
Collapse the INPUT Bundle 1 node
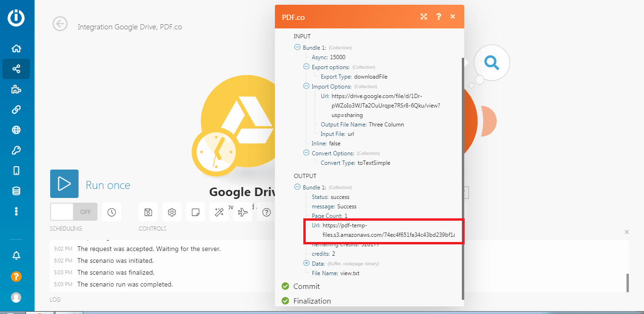click(x=297, y=47)
